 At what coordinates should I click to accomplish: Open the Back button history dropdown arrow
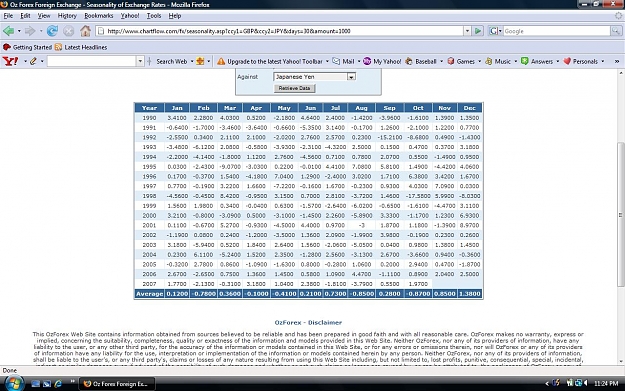pos(19,31)
